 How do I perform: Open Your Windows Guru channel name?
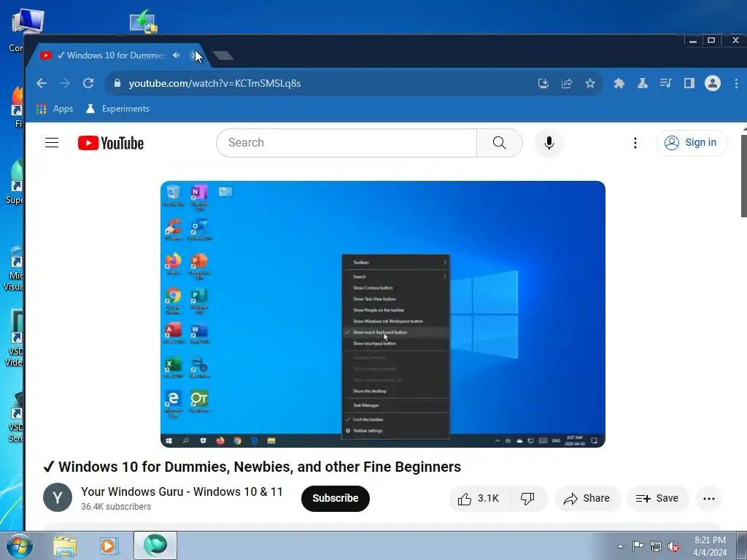(x=182, y=491)
